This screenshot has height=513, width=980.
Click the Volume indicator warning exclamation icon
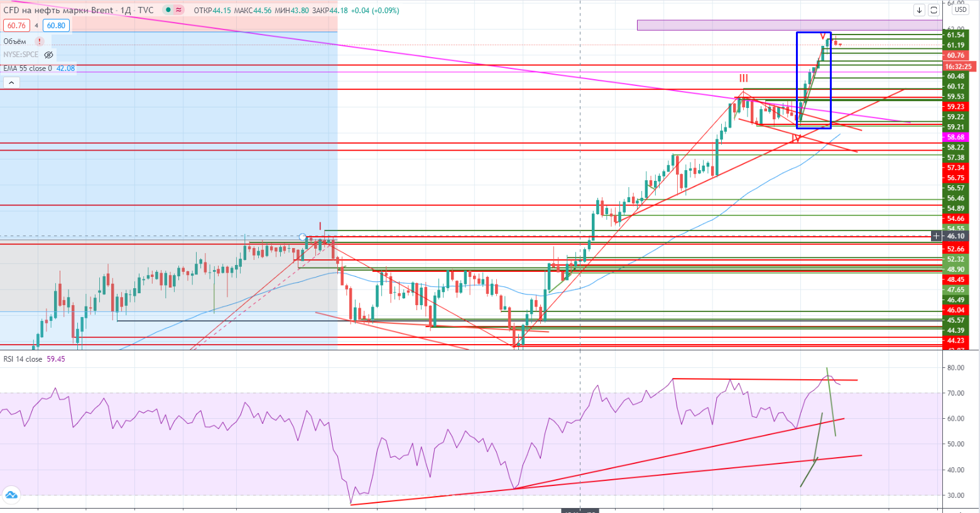[x=40, y=41]
